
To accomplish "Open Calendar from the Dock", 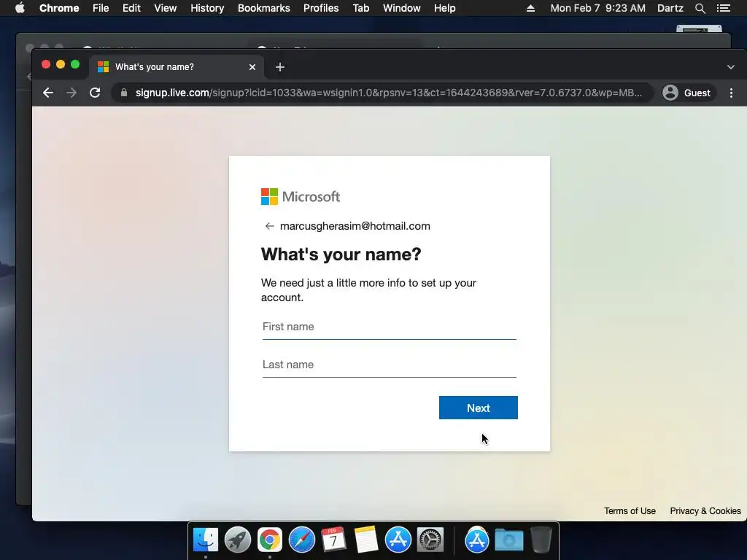I will tap(333, 540).
